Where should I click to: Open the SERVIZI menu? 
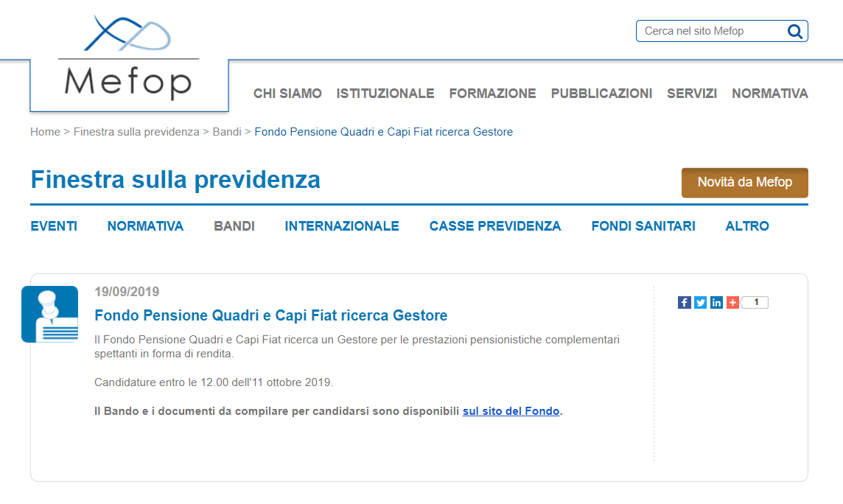(x=692, y=94)
